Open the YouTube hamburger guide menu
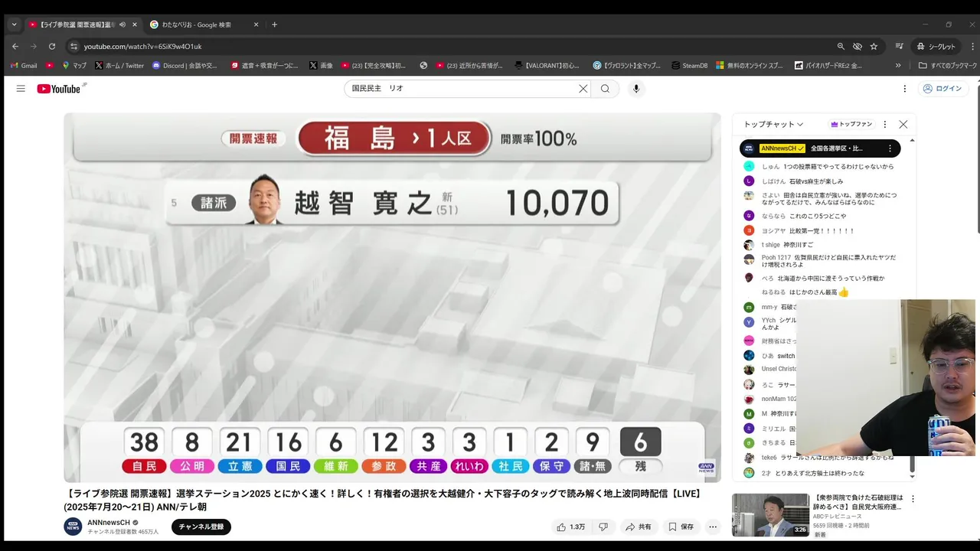Screen dimensions: 980x551 (x=21, y=89)
